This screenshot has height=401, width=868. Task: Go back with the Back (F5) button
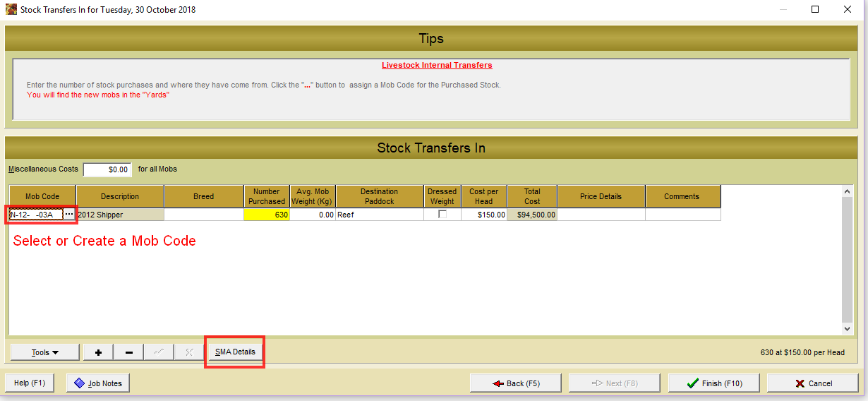(x=515, y=383)
